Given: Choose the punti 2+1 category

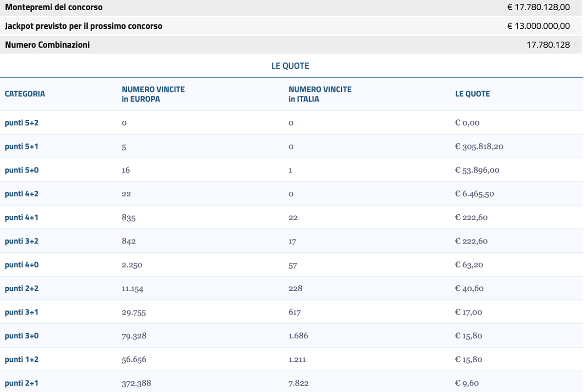Looking at the screenshot, I should point(21,383).
